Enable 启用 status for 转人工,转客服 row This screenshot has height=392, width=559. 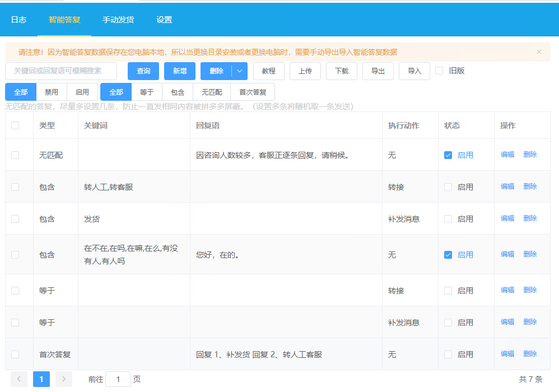point(448,187)
